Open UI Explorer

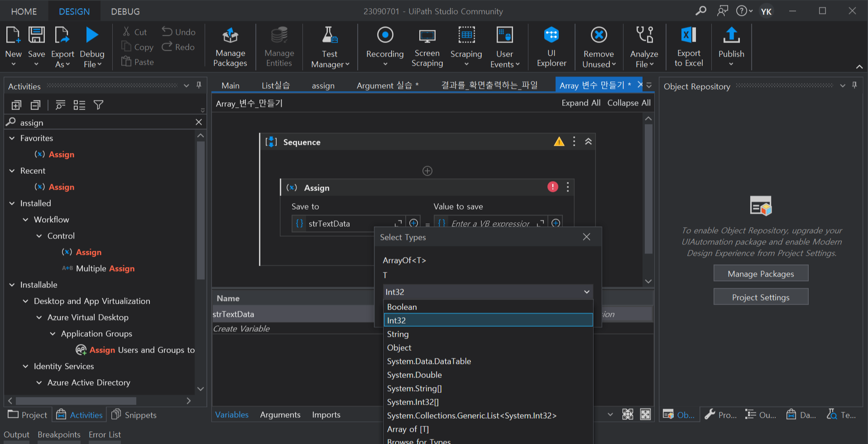(551, 47)
